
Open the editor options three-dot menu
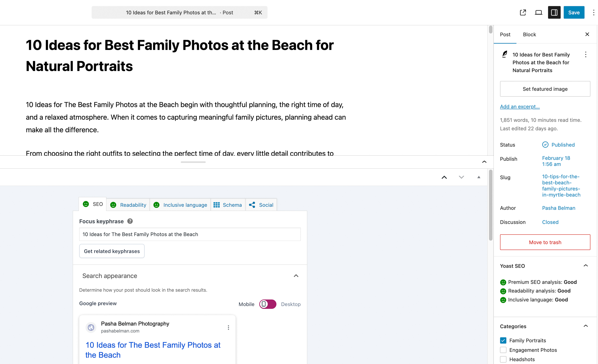coord(594,12)
